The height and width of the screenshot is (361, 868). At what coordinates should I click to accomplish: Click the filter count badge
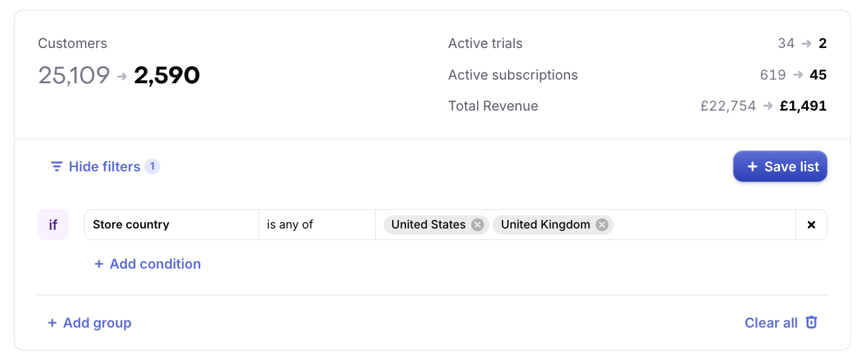click(152, 167)
